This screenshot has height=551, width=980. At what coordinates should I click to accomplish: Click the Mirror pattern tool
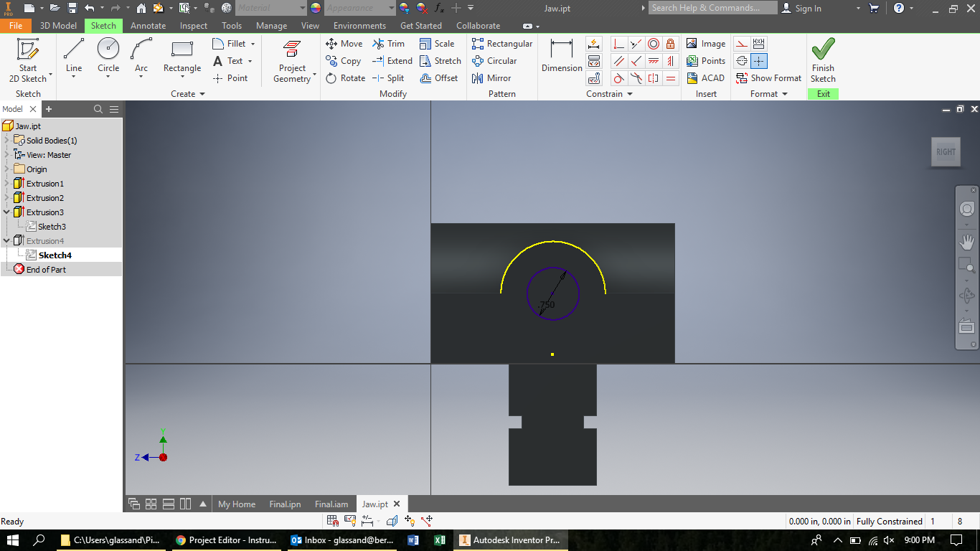point(491,78)
